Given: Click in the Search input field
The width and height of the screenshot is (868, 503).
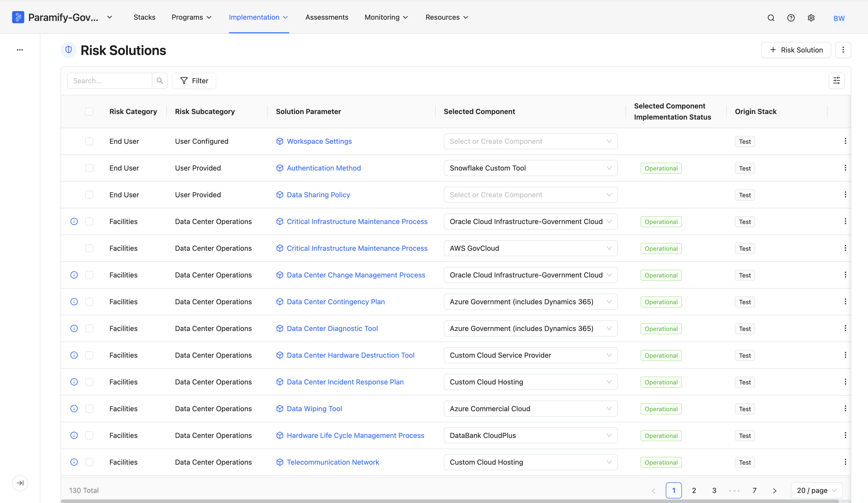Looking at the screenshot, I should tap(109, 81).
